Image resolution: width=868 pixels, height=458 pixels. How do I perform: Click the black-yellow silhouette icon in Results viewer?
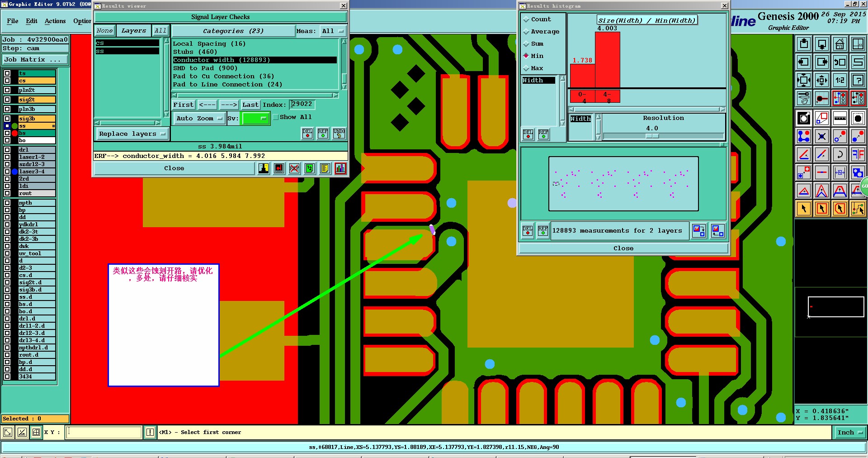264,168
